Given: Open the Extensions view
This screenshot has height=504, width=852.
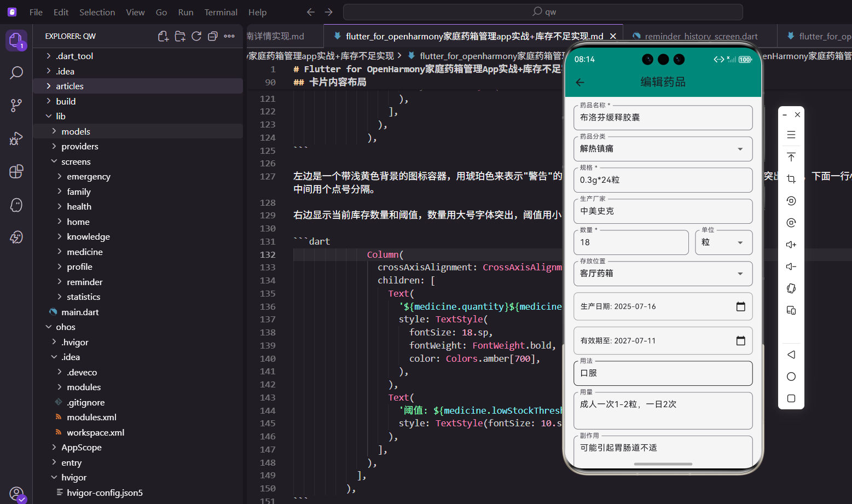Looking at the screenshot, I should pos(16,171).
